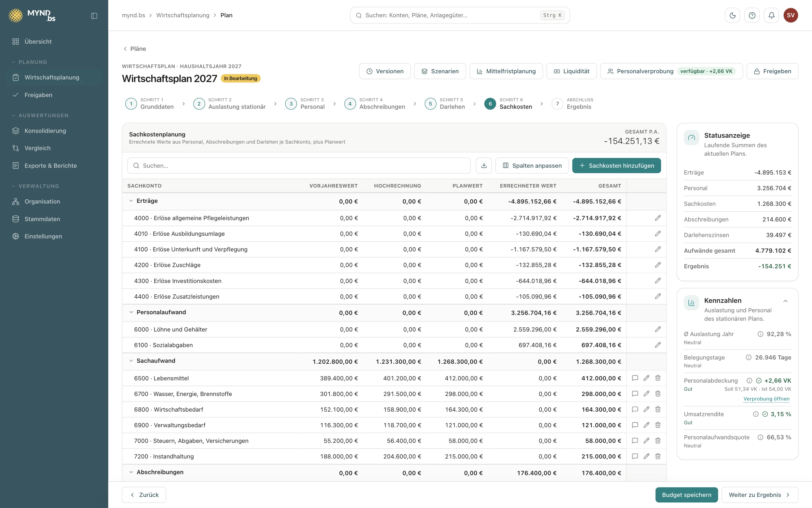Open Stammdaten in the sidebar

tap(54, 219)
